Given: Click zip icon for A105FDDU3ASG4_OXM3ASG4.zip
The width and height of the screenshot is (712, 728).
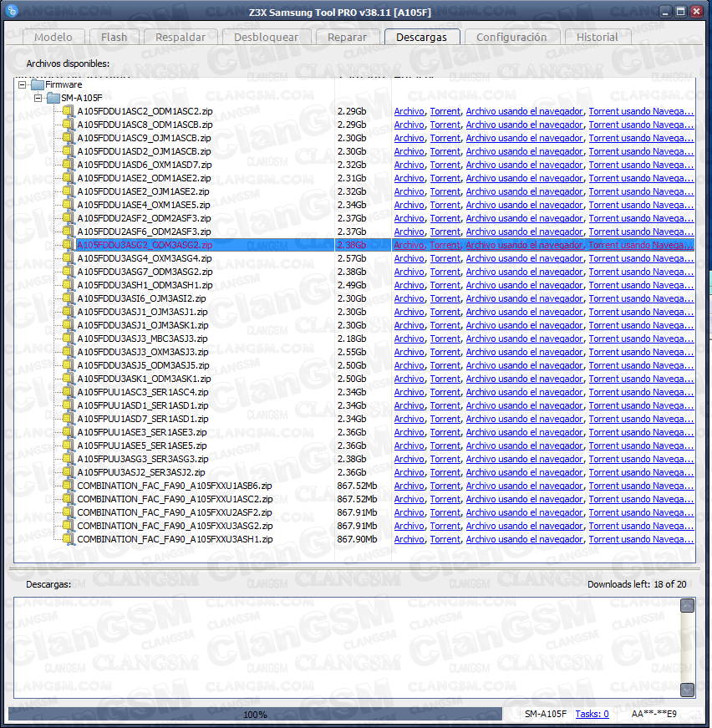Looking at the screenshot, I should point(69,258).
